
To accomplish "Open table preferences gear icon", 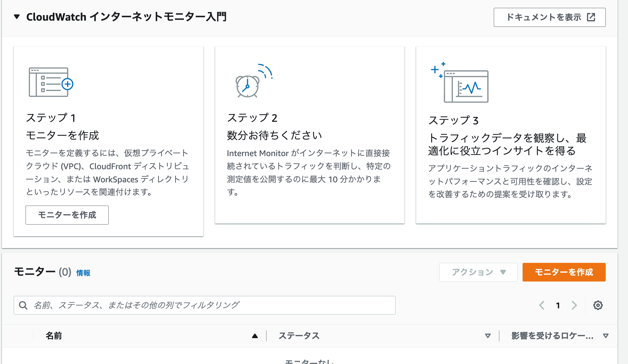I will click(x=598, y=305).
